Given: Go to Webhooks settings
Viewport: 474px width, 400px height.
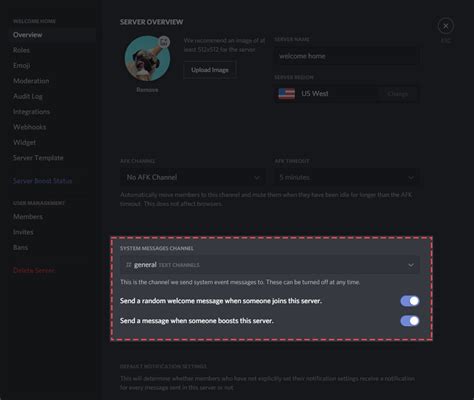Looking at the screenshot, I should (x=30, y=127).
